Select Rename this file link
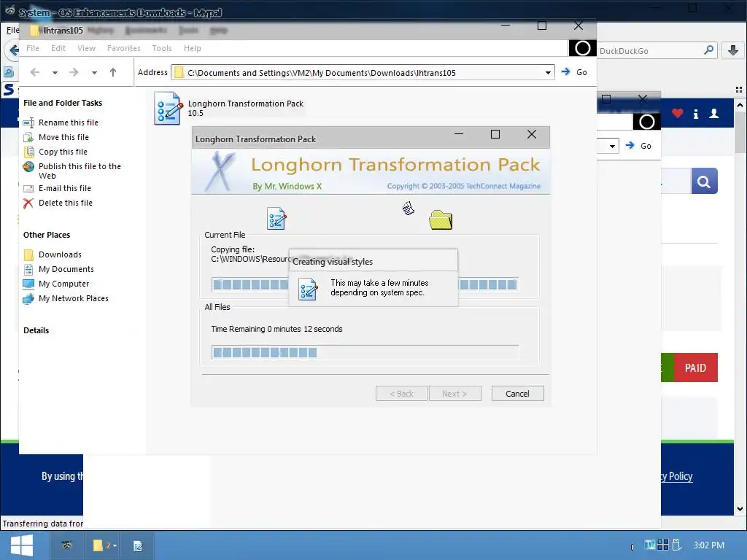The image size is (747, 560). (x=68, y=122)
